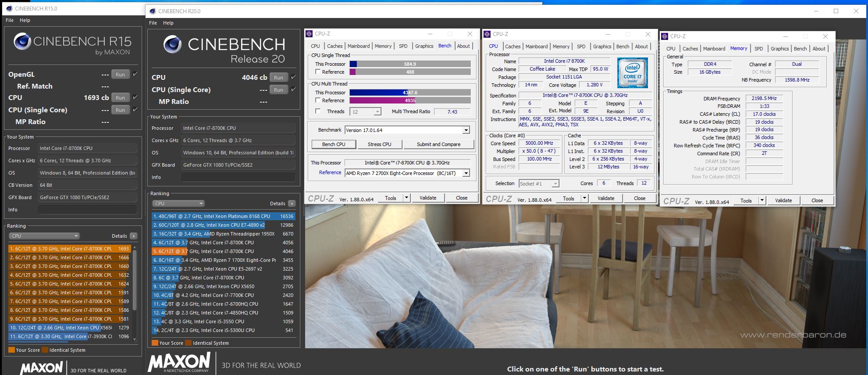Switch to Bench tab in CPU-Z Memory window
The image size is (868, 375).
click(800, 49)
